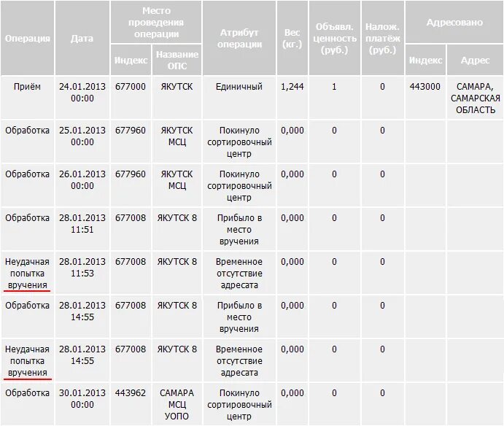Click ЯКУТСК МСЦ in the 26.01.2013 row

click(177, 179)
